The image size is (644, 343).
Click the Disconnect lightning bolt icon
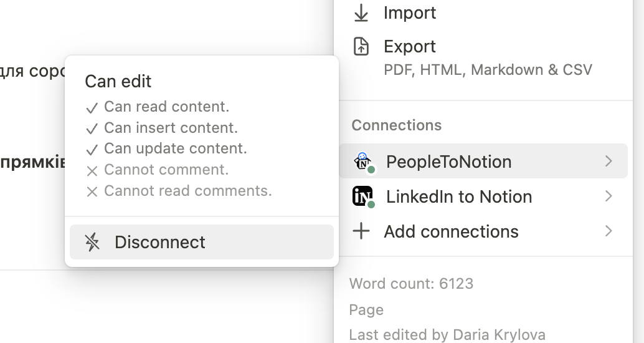pyautogui.click(x=92, y=242)
